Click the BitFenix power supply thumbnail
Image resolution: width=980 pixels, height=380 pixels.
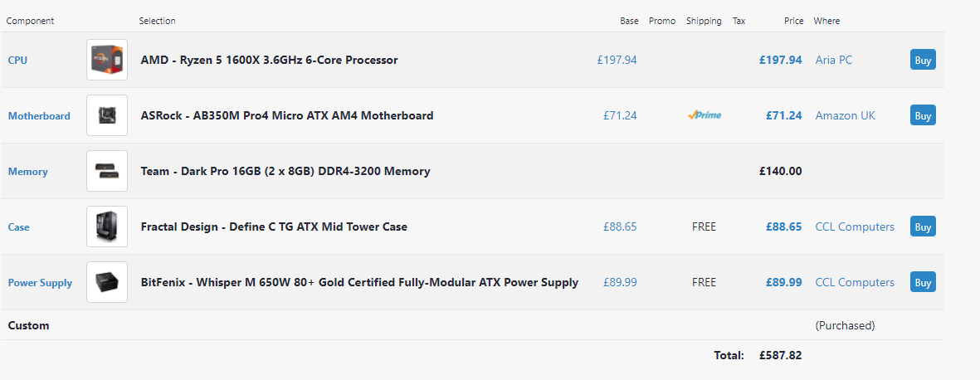(107, 282)
